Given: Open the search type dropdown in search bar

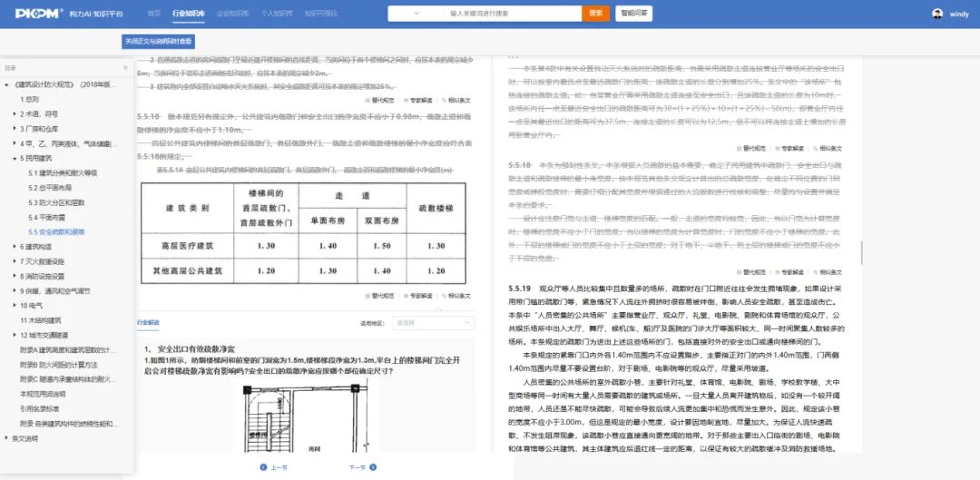Looking at the screenshot, I should tap(417, 14).
